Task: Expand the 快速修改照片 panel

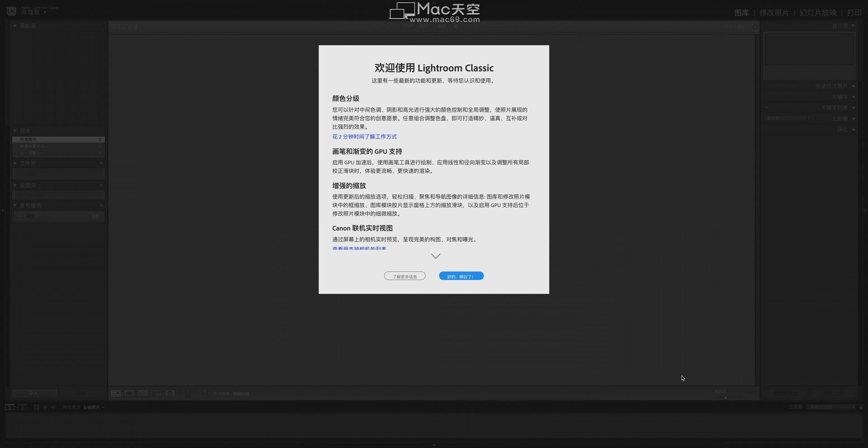Action: pyautogui.click(x=853, y=86)
